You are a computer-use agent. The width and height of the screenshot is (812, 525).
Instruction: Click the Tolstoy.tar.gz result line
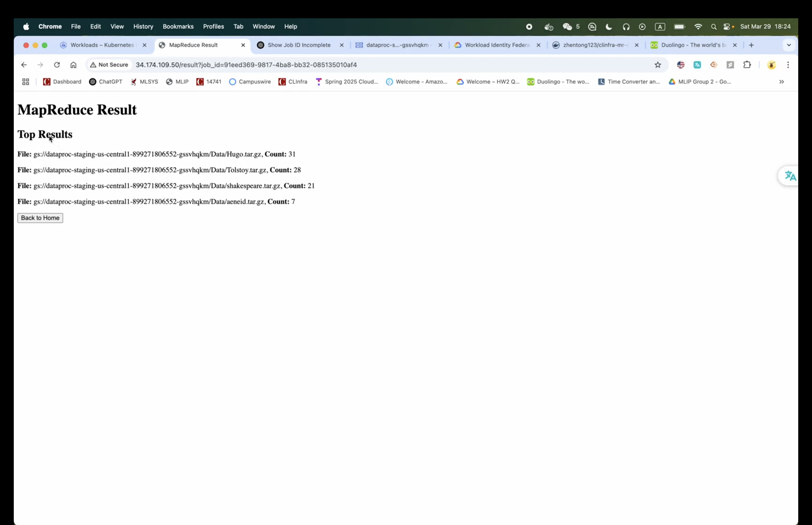coord(159,170)
